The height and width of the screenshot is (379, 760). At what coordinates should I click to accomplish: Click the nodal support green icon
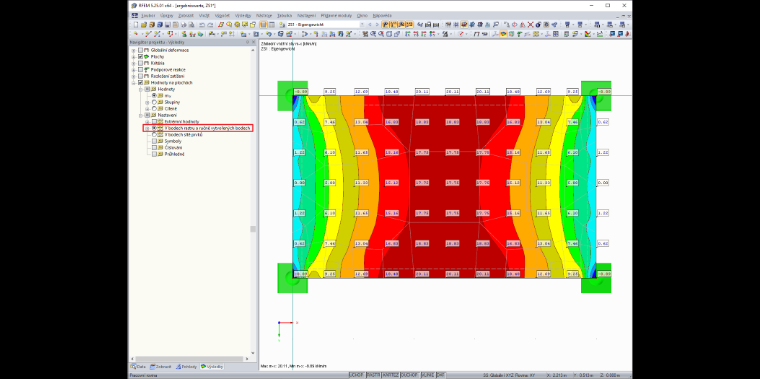coord(184,34)
